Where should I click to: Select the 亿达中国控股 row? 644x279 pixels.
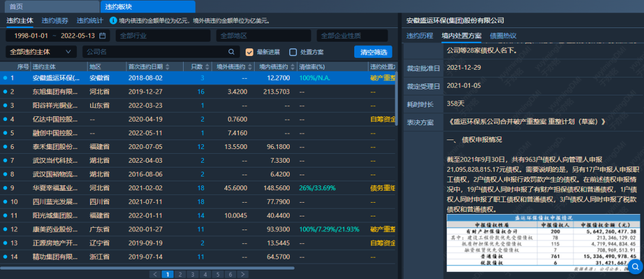[x=197, y=119]
